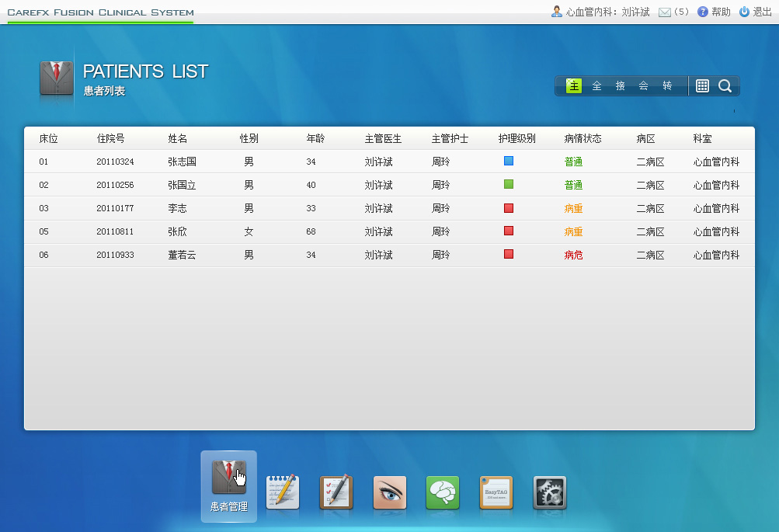Click gender 女 in 张欣 row

pyautogui.click(x=249, y=232)
